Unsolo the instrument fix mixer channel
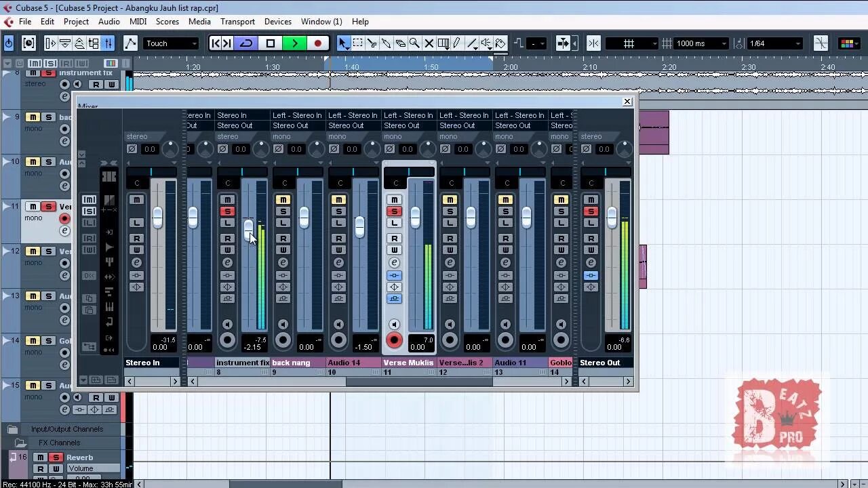868x488 pixels. click(227, 211)
